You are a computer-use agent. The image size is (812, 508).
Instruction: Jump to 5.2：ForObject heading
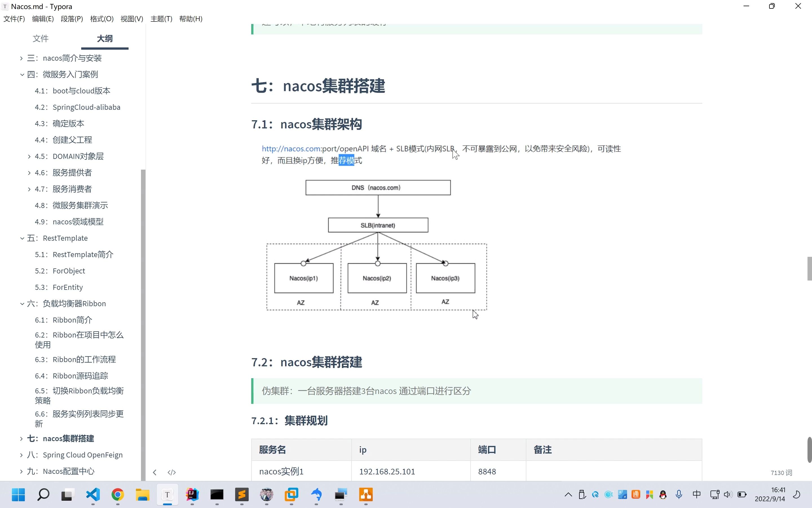click(60, 271)
